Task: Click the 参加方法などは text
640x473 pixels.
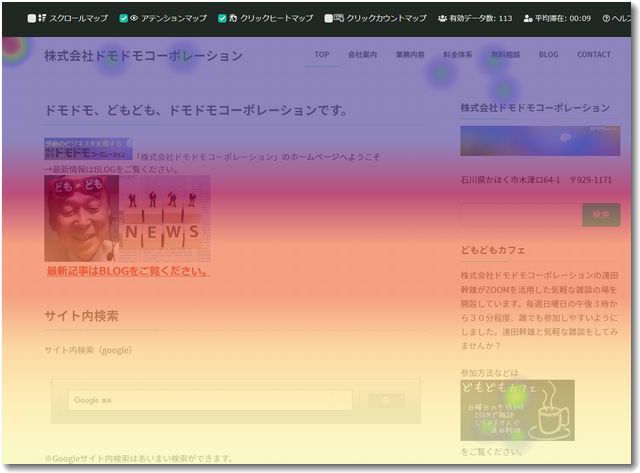Action: pyautogui.click(x=489, y=373)
